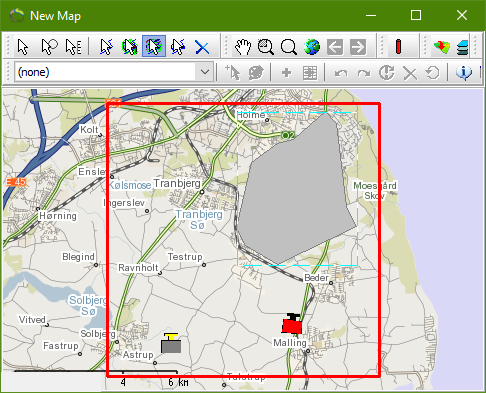Click the Tranbjerg Sø label
The width and height of the screenshot is (486, 393).
(199, 220)
